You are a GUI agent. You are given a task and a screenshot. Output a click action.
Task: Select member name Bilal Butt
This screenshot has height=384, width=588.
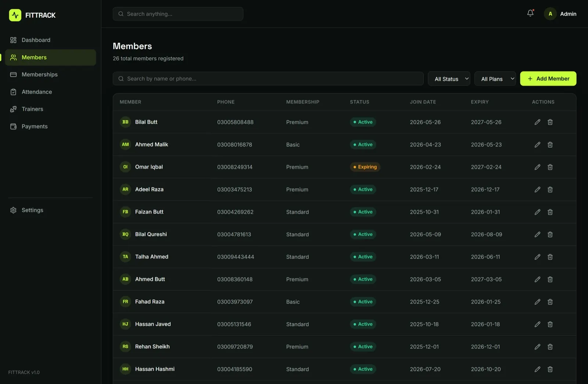point(146,122)
